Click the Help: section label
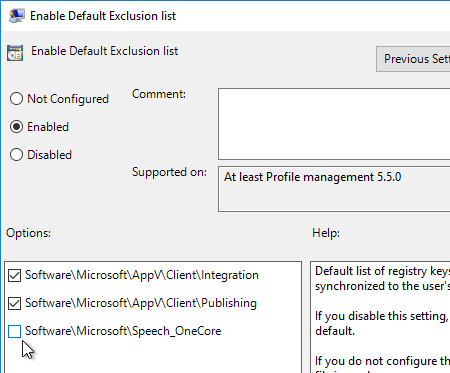Image resolution: width=450 pixels, height=373 pixels. 326,233
